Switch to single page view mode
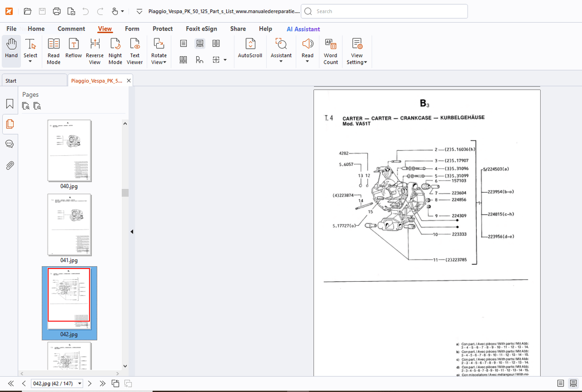Viewport: 582px width, 392px height. [x=183, y=43]
